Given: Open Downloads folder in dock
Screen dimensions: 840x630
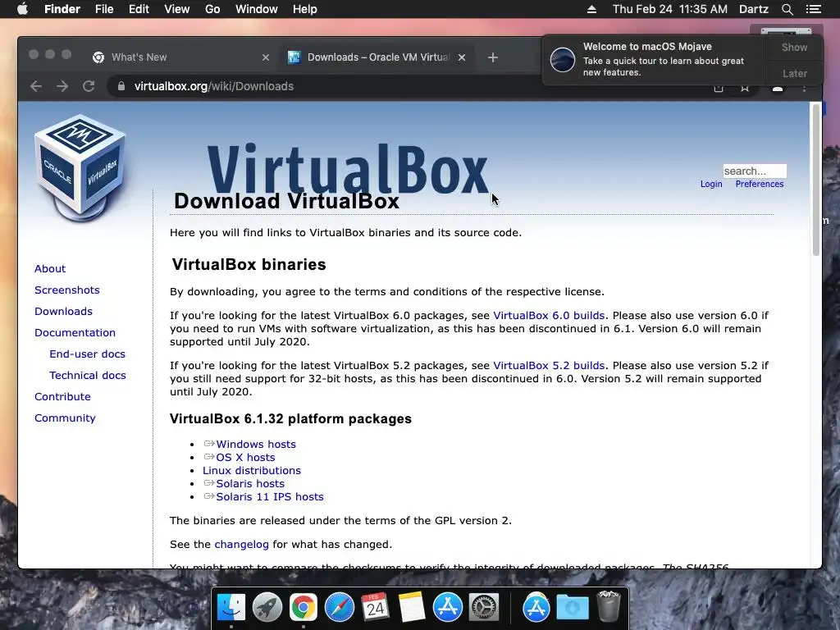Looking at the screenshot, I should click(x=572, y=608).
